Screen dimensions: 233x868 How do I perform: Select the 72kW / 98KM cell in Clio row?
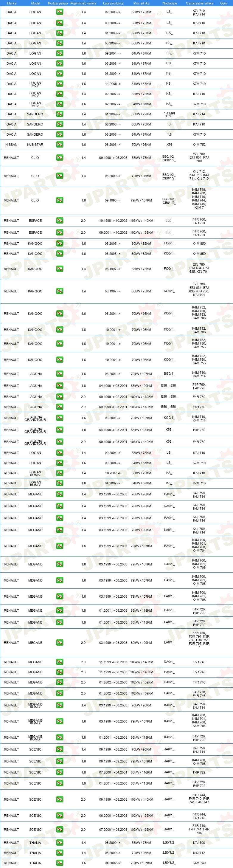(142, 176)
